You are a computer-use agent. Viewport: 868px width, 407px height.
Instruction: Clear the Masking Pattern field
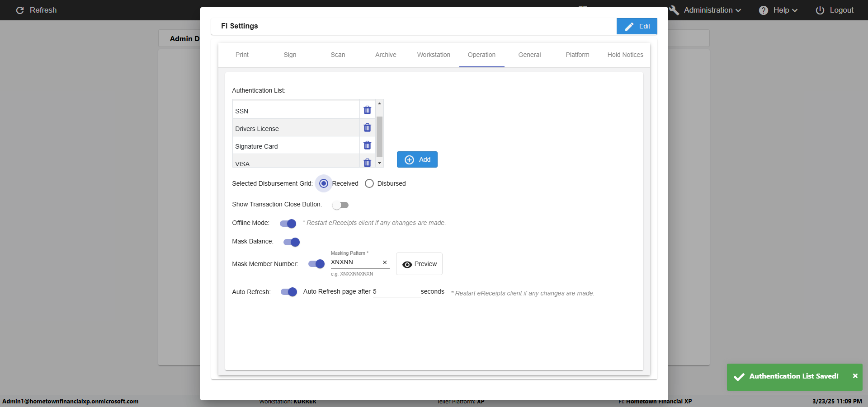pyautogui.click(x=385, y=262)
